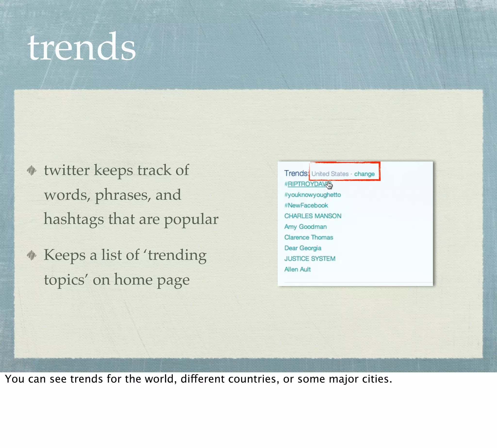This screenshot has height=448, width=497.
Task: Click the 'change' link next to United States
Action: (x=364, y=174)
